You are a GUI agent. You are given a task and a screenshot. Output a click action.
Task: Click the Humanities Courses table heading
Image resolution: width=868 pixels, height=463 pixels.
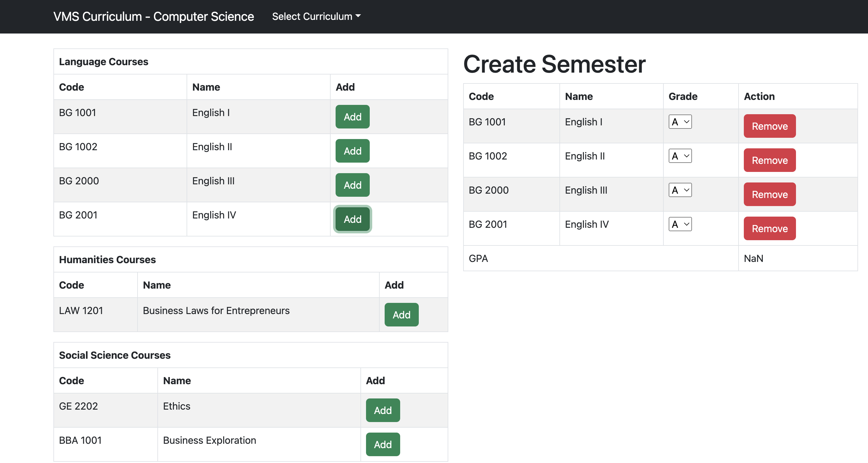click(107, 260)
